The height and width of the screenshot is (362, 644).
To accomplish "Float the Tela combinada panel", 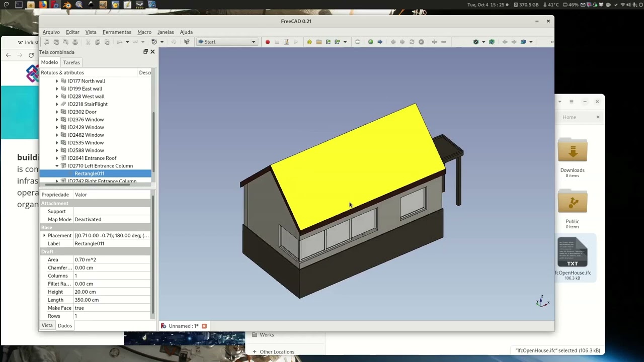I will pos(146,52).
